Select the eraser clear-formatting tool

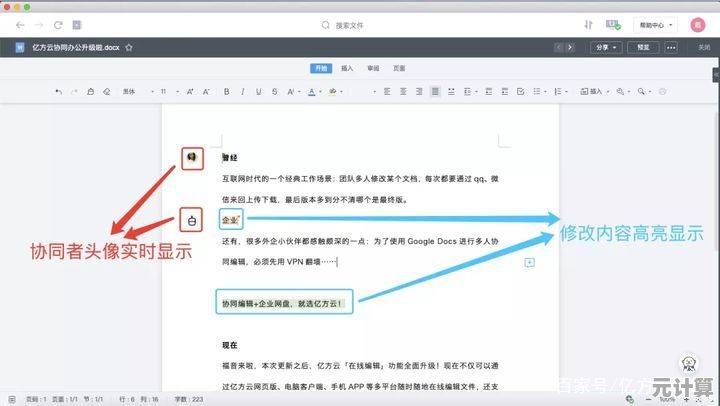[106, 92]
